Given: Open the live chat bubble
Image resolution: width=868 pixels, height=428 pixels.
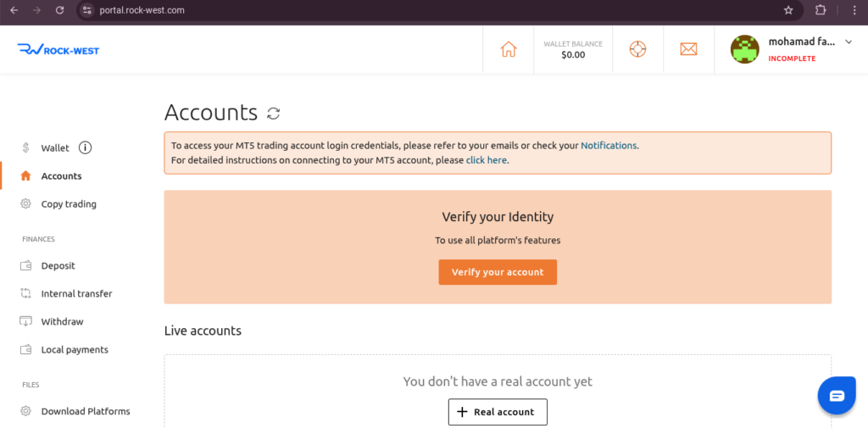Looking at the screenshot, I should click(x=837, y=395).
